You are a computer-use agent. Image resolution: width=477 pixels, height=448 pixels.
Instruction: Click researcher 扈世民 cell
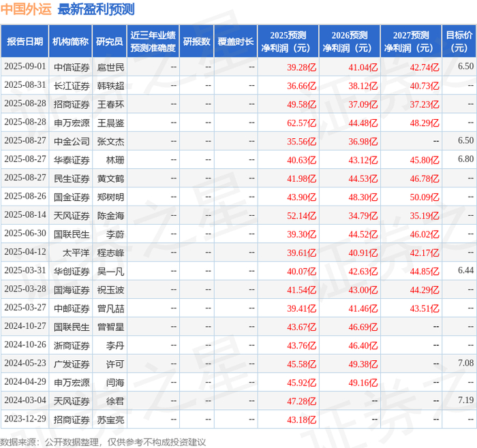coord(110,67)
